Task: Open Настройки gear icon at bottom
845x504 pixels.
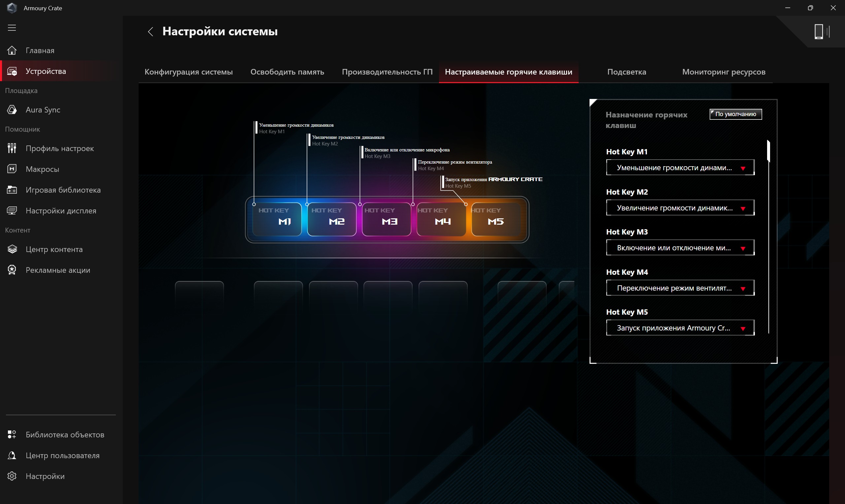Action: (12, 476)
